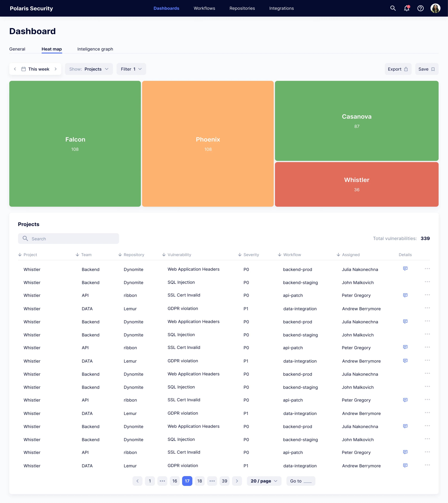Click the Go to page input
This screenshot has height=503, width=448.
301,481
